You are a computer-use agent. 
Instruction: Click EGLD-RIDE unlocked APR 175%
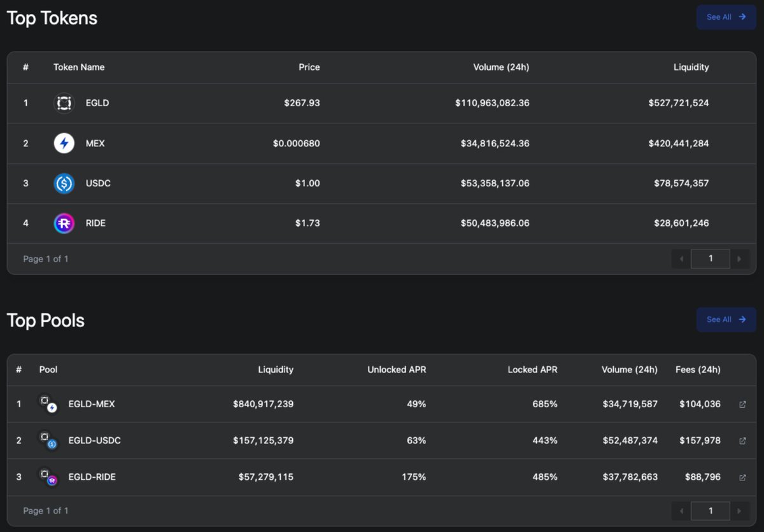coord(414,477)
